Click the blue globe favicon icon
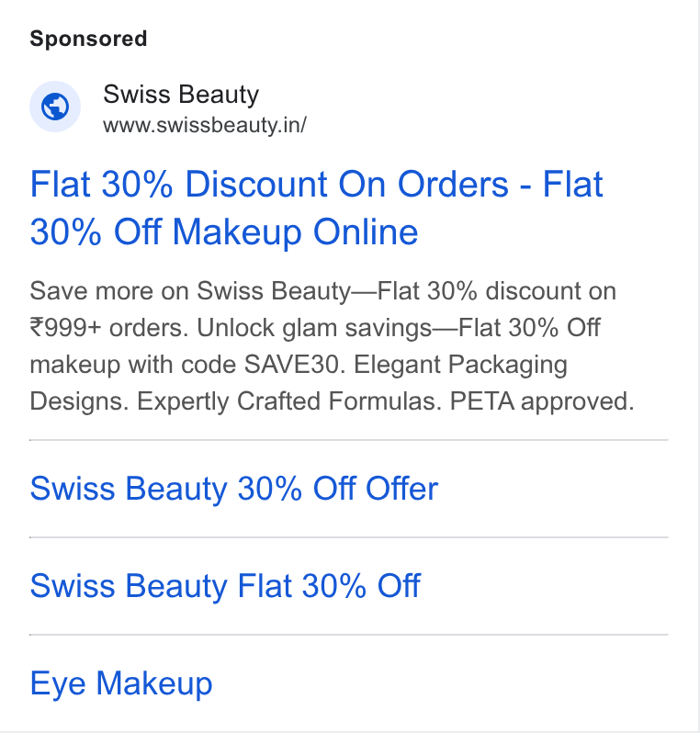 click(x=55, y=107)
